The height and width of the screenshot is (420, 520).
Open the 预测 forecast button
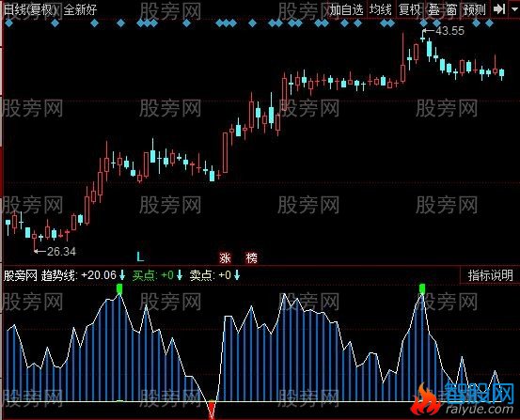[475, 10]
